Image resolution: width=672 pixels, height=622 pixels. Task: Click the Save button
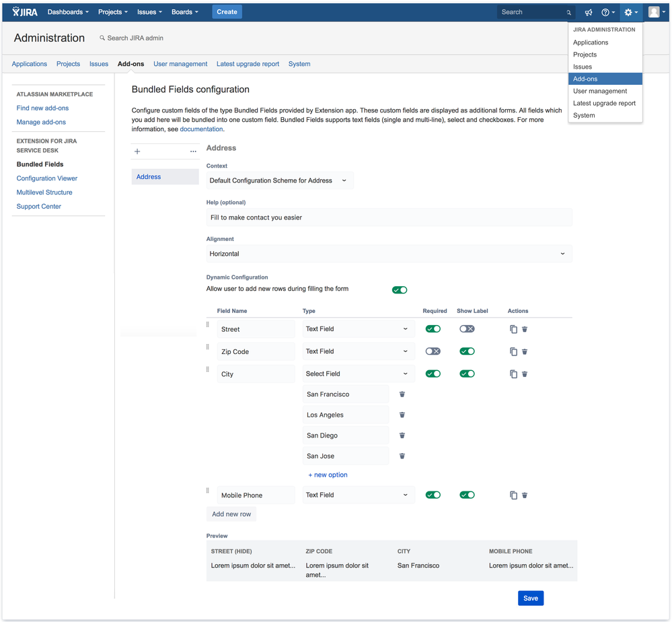point(530,598)
